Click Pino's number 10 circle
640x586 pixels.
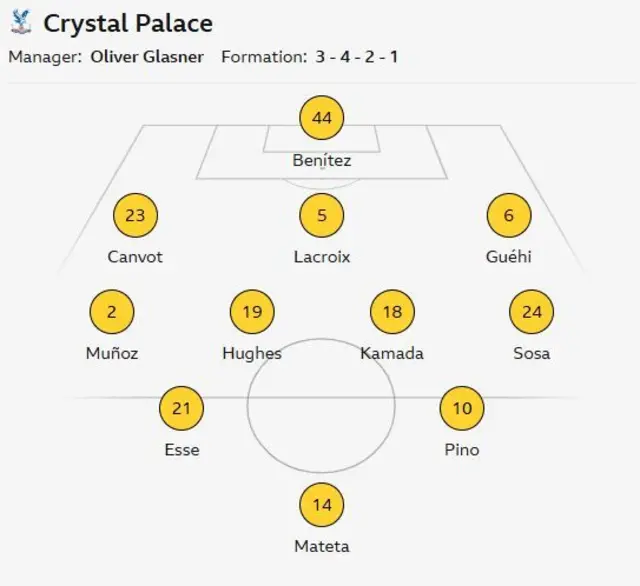[x=462, y=408]
